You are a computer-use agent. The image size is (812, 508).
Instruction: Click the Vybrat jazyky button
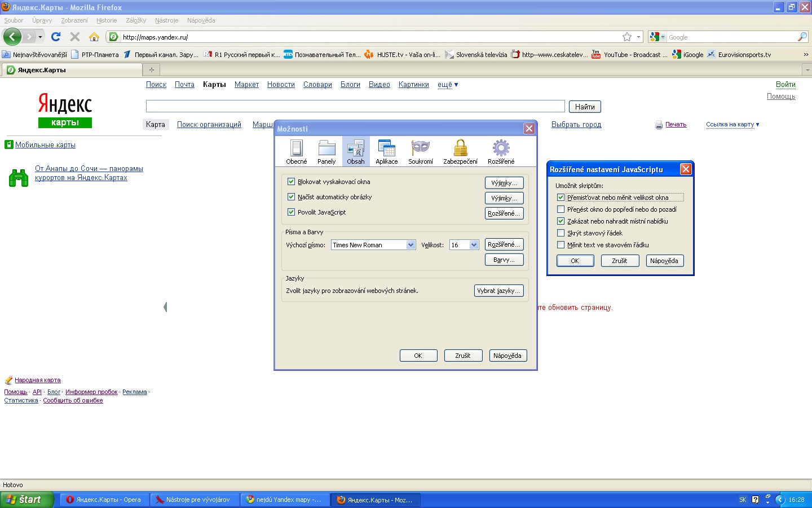(x=499, y=291)
